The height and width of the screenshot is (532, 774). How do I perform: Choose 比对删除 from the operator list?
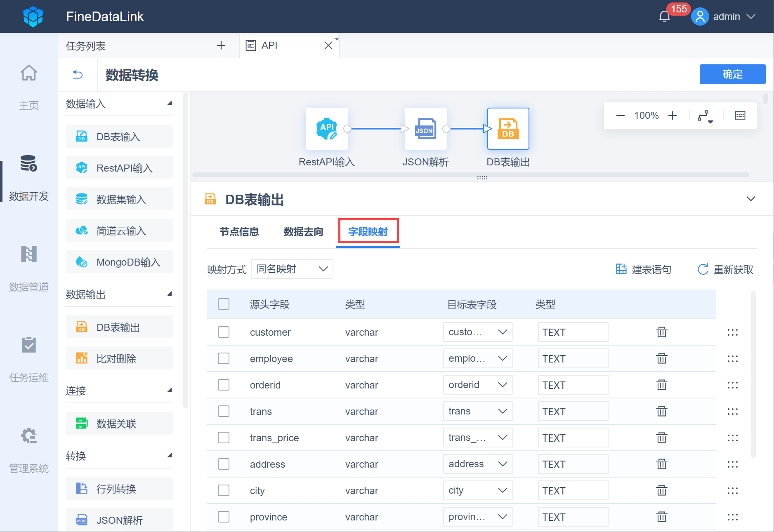click(x=120, y=358)
